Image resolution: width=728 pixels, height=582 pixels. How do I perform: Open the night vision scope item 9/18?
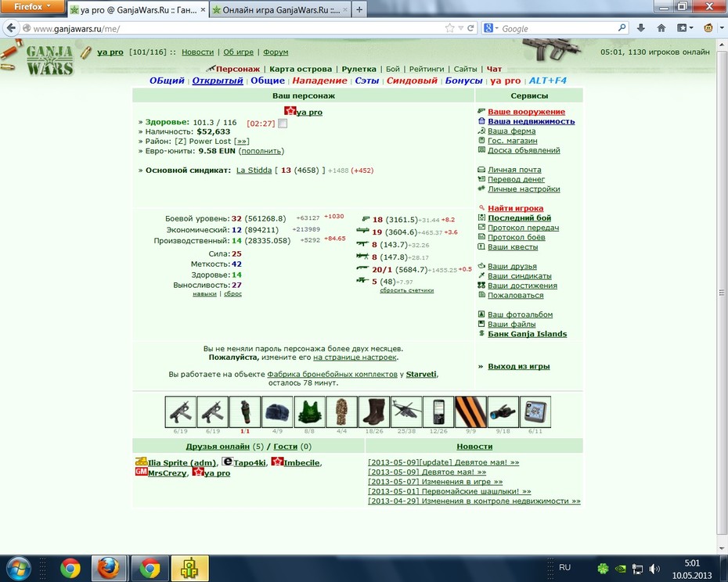[x=503, y=411]
